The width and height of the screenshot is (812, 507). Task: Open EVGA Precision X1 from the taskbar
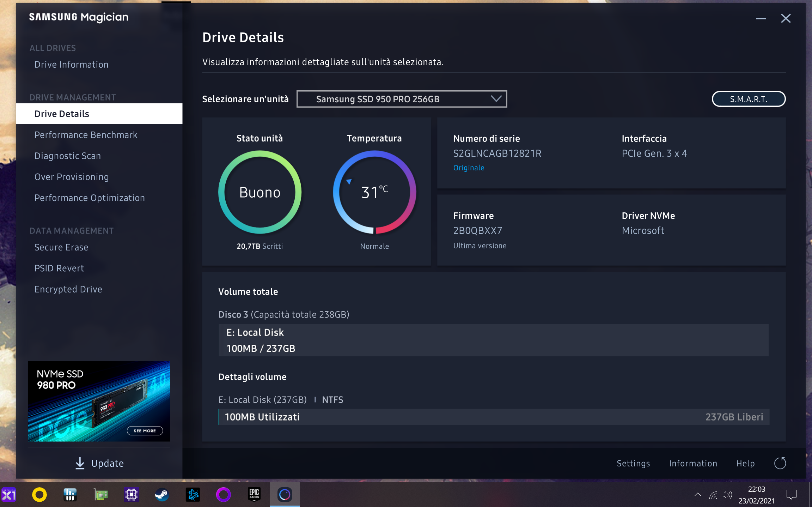pyautogui.click(x=9, y=495)
